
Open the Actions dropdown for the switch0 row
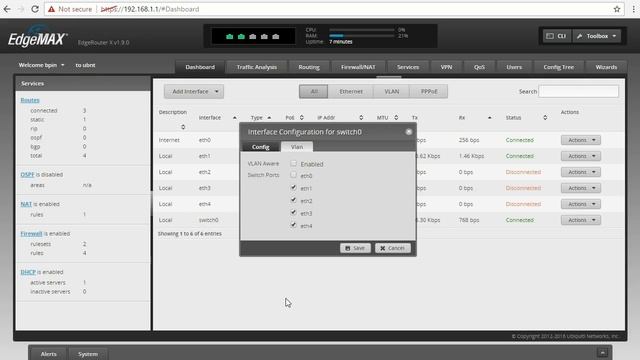[581, 220]
